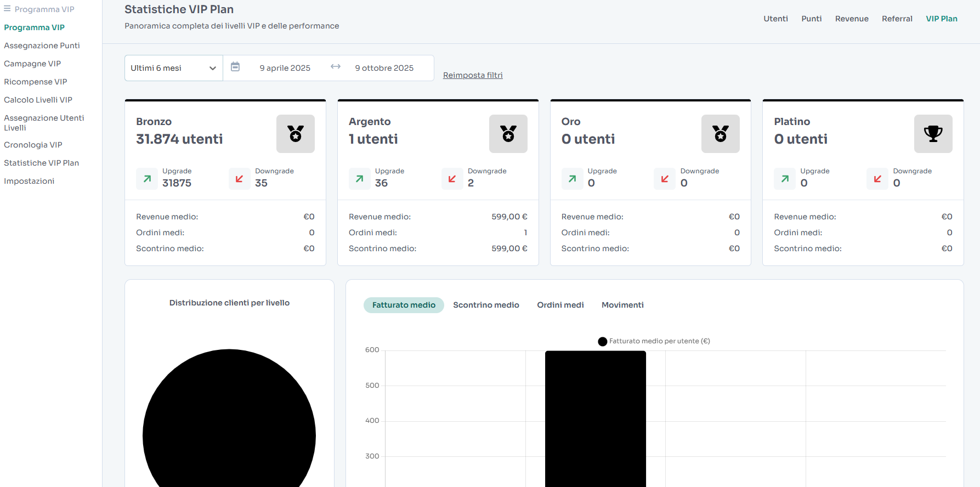Screen dimensions: 980x487
Task: Click the black Argento bar in the chart
Action: (596, 418)
